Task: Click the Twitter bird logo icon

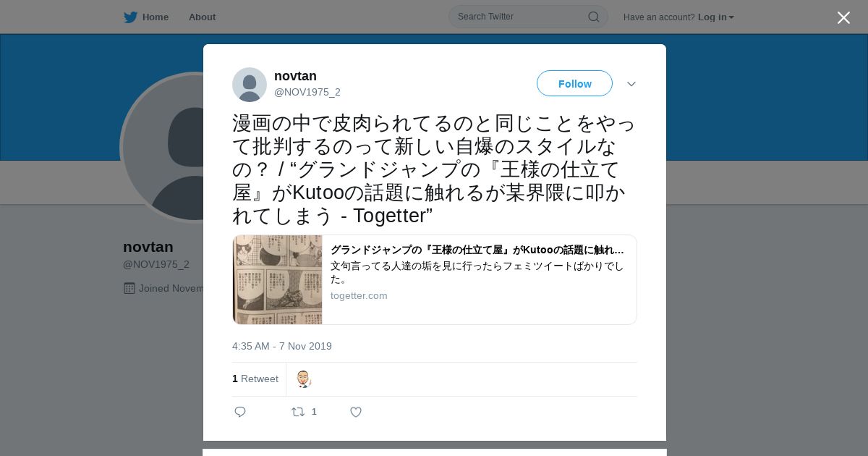Action: pyautogui.click(x=130, y=17)
